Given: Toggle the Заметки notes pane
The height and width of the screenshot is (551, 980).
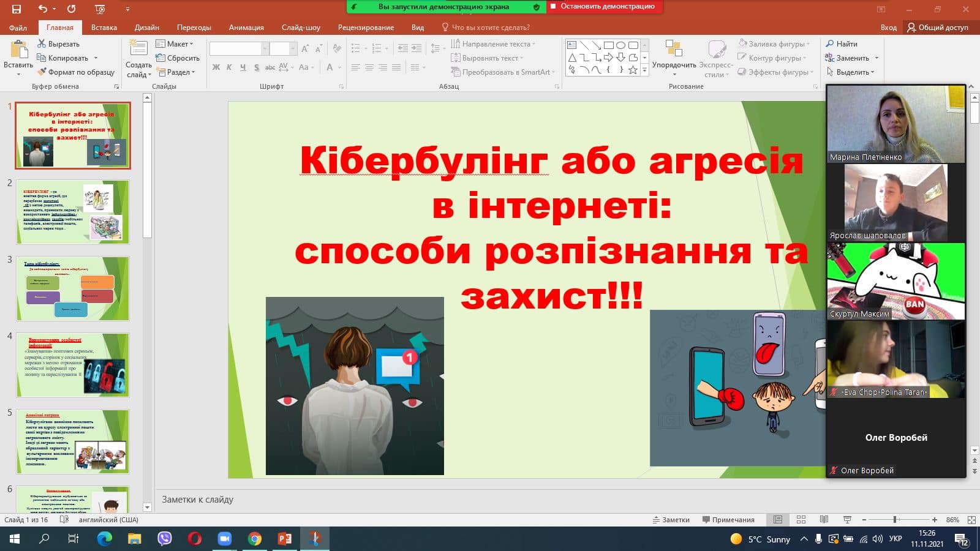Looking at the screenshot, I should 671,520.
